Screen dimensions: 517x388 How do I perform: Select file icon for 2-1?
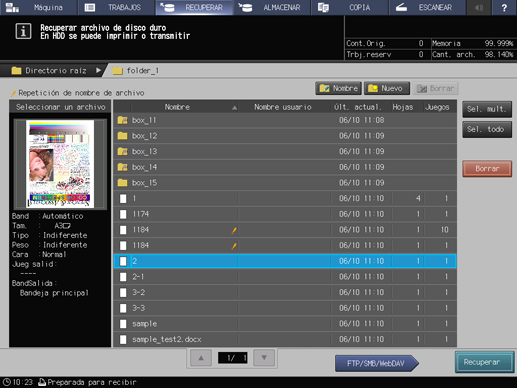tap(123, 277)
